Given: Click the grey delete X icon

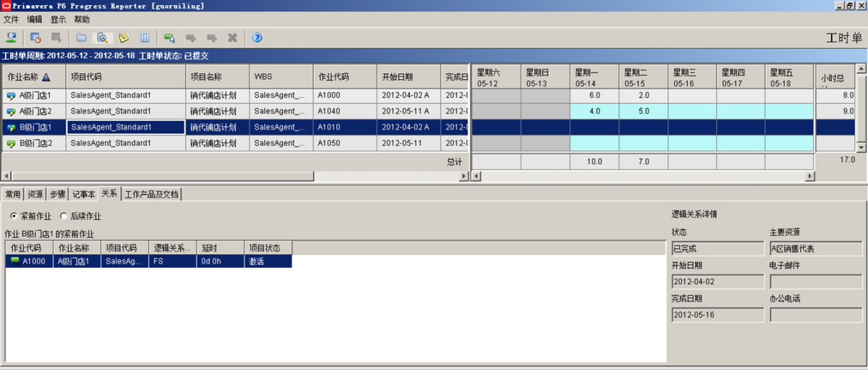Looking at the screenshot, I should [x=232, y=38].
